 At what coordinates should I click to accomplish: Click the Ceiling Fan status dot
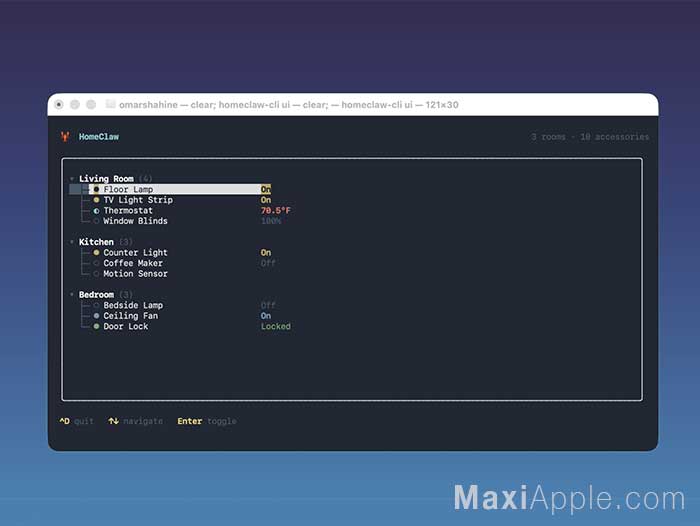(96, 316)
